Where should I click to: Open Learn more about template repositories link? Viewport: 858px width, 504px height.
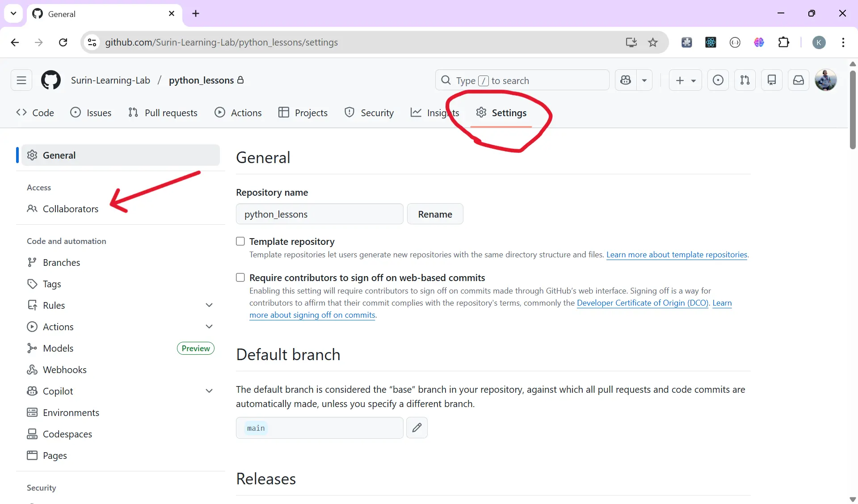677,254
